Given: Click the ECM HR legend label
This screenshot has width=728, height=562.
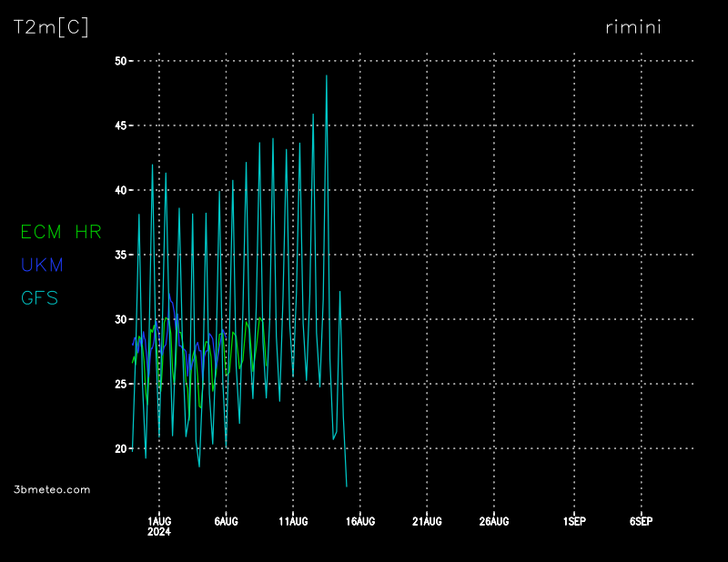Looking at the screenshot, I should click(60, 232).
